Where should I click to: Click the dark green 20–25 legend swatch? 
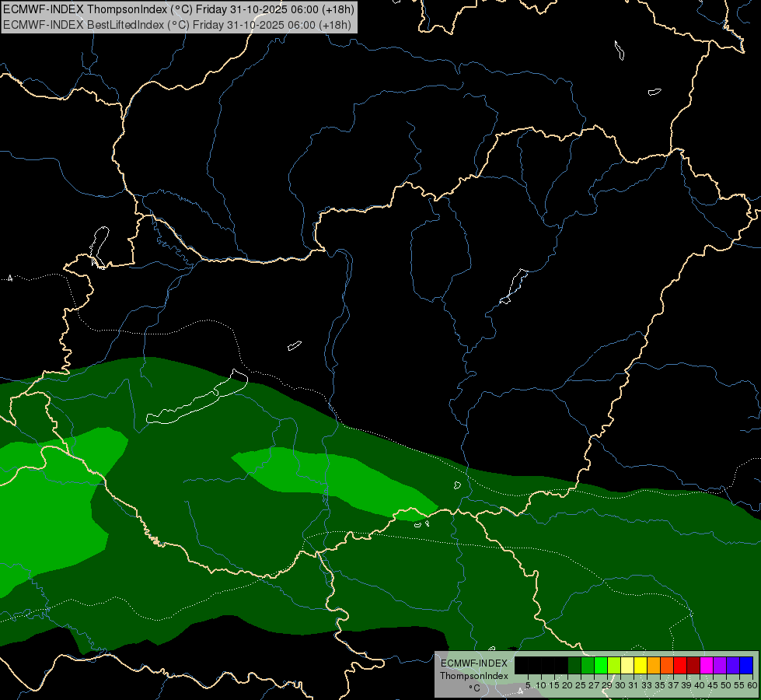tap(574, 665)
